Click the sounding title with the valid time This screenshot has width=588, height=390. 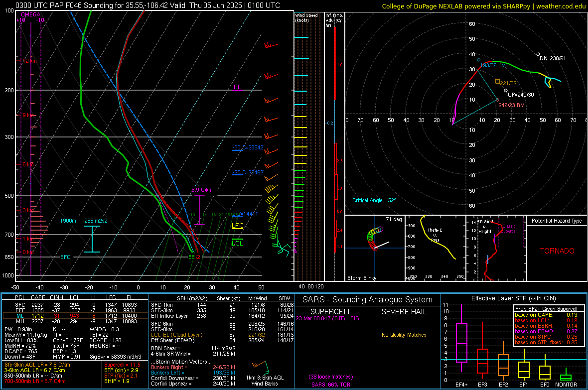(148, 5)
